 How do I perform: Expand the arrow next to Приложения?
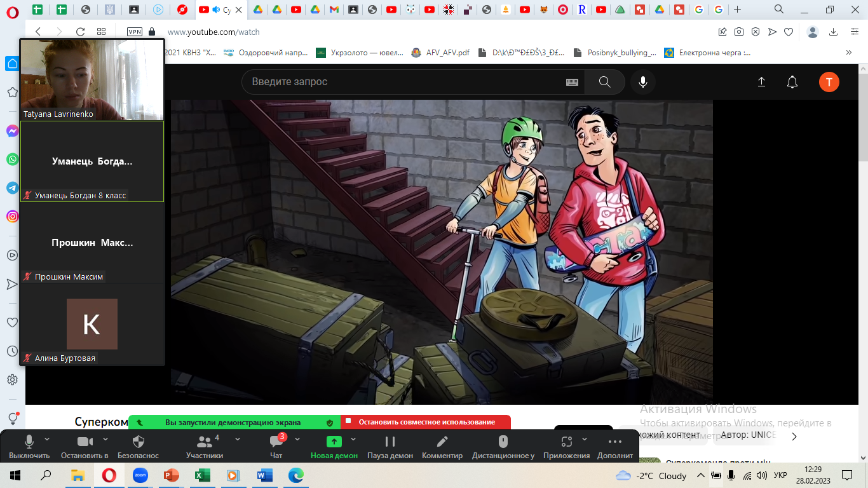(585, 439)
